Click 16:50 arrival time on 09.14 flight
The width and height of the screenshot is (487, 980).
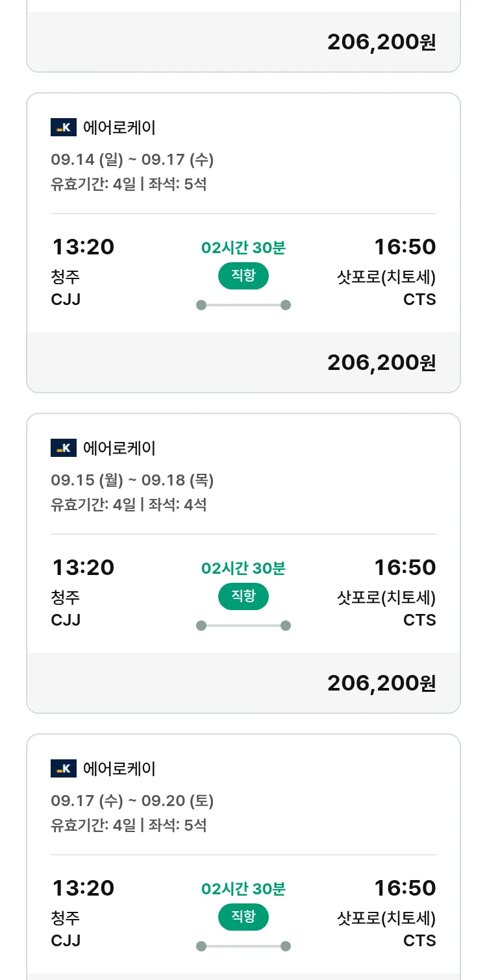(405, 247)
